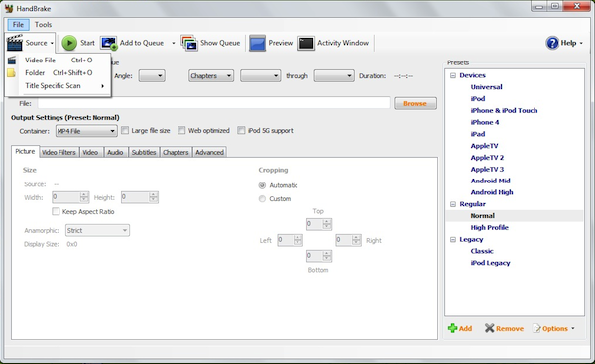This screenshot has height=364, width=595.
Task: Toggle Web optimized checkbox
Action: pyautogui.click(x=181, y=131)
